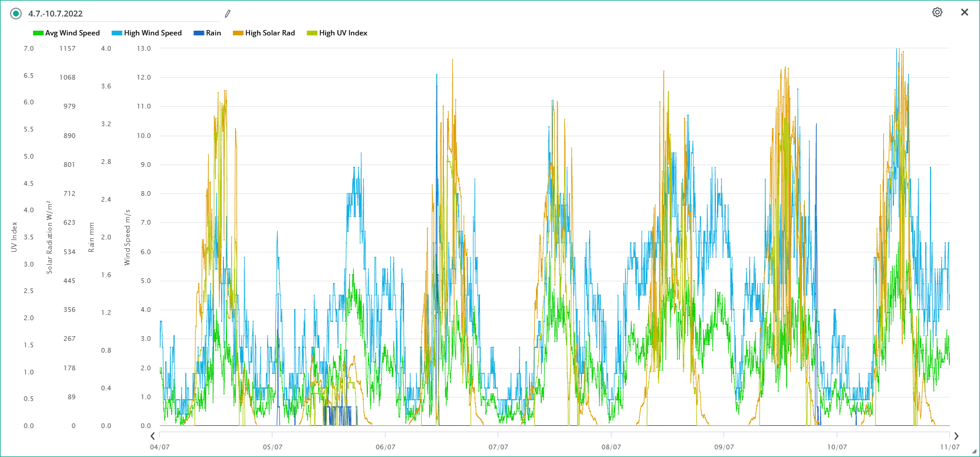Click the pencil edit icon beside the title
The height and width of the screenshot is (457, 980).
[x=228, y=14]
